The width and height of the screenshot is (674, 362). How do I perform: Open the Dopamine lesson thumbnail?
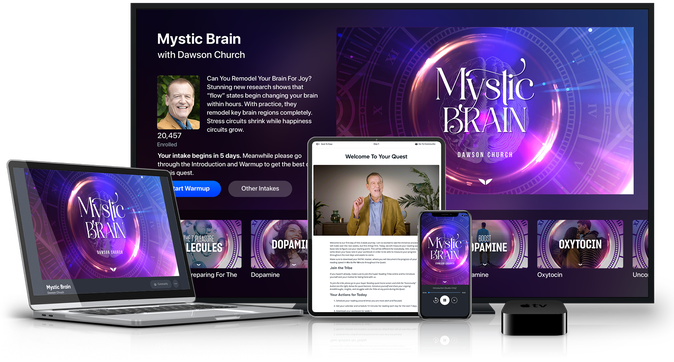pyautogui.click(x=279, y=244)
